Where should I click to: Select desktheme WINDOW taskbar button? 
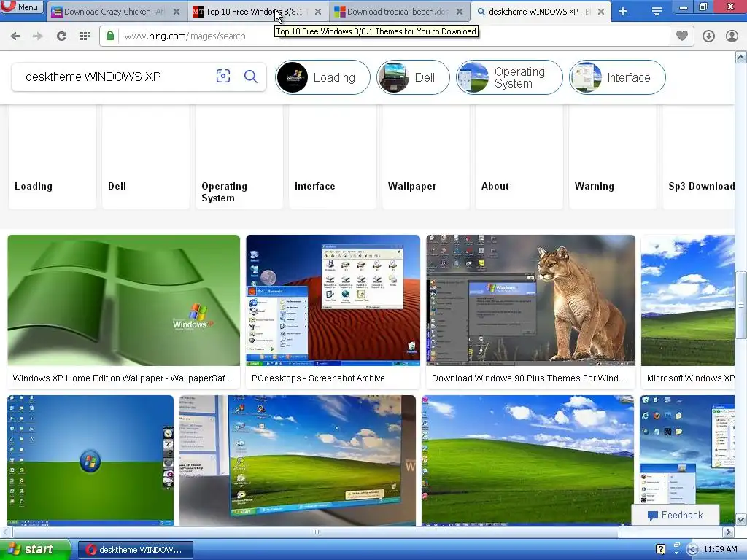click(x=135, y=550)
